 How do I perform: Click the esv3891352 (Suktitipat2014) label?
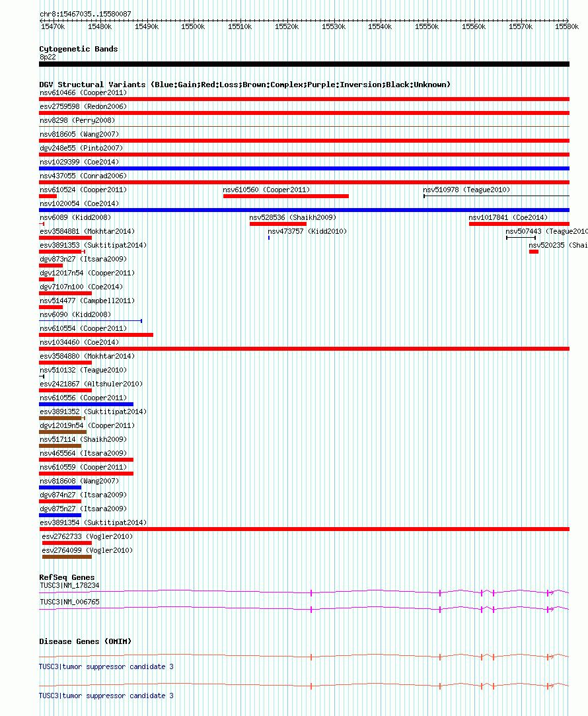pos(93,412)
